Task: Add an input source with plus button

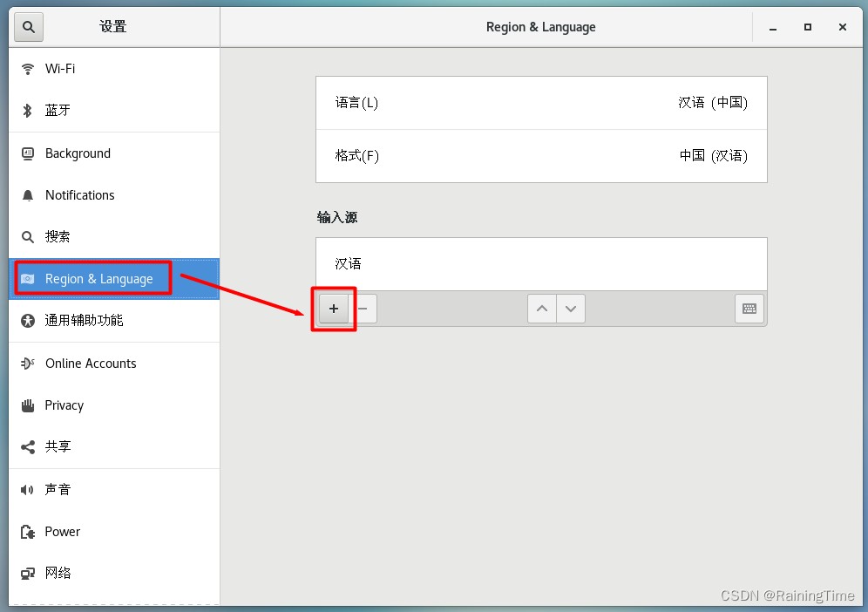Action: click(x=334, y=309)
